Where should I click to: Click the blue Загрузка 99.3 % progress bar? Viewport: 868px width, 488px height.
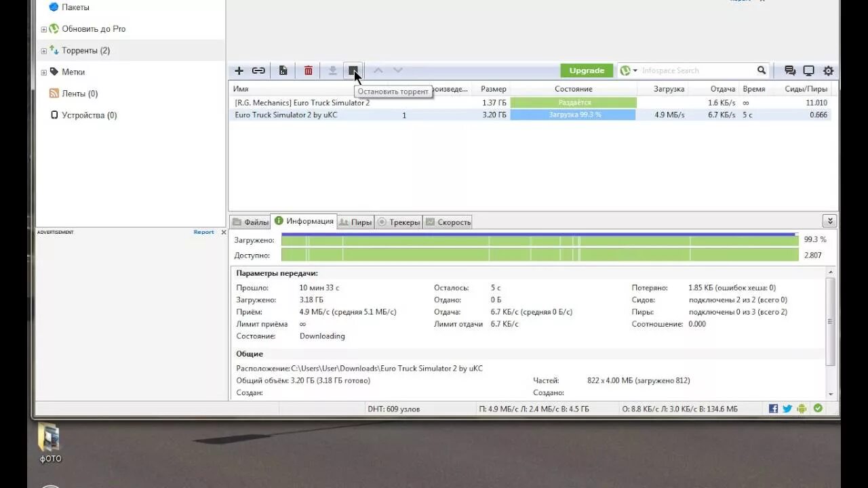573,115
